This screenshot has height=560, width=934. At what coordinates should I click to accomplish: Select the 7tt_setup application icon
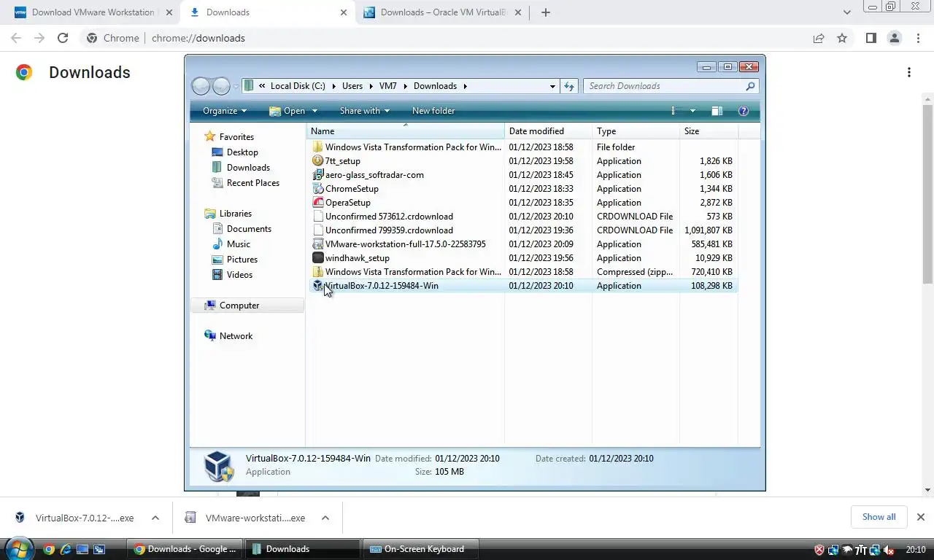coord(317,161)
